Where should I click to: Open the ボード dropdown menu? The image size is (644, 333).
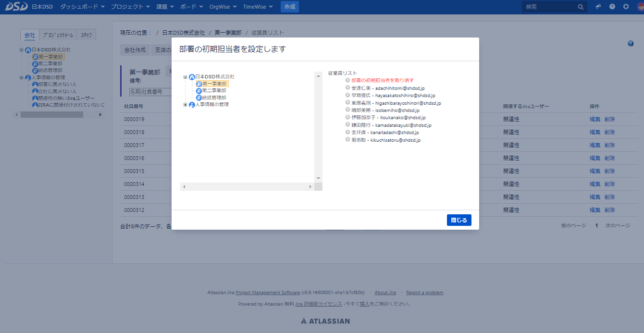(192, 7)
